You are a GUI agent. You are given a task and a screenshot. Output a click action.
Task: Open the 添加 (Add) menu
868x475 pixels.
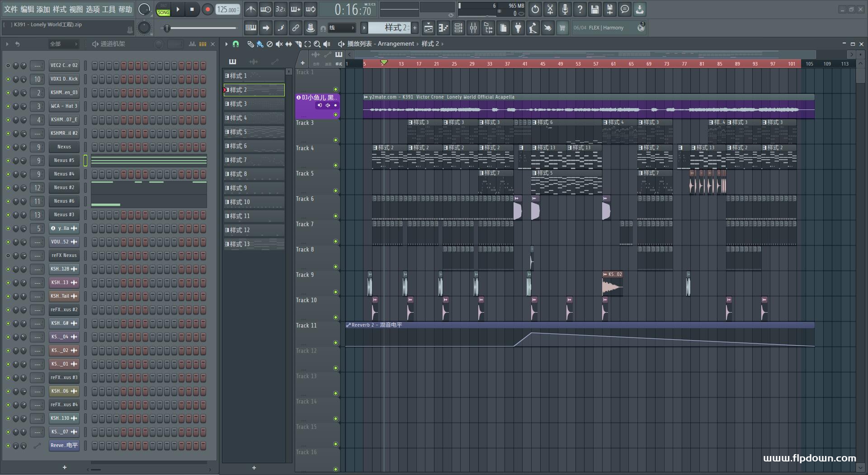[43, 9]
